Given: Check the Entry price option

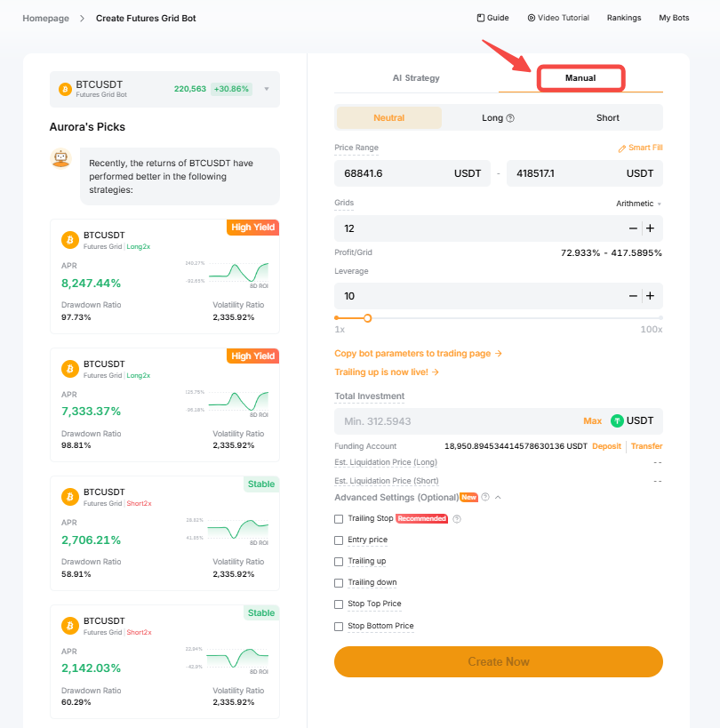Looking at the screenshot, I should [x=339, y=540].
